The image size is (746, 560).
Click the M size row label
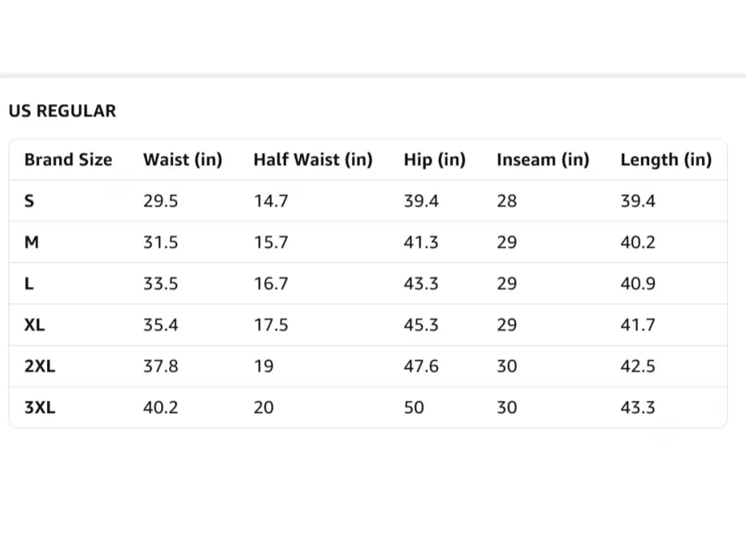coord(32,243)
